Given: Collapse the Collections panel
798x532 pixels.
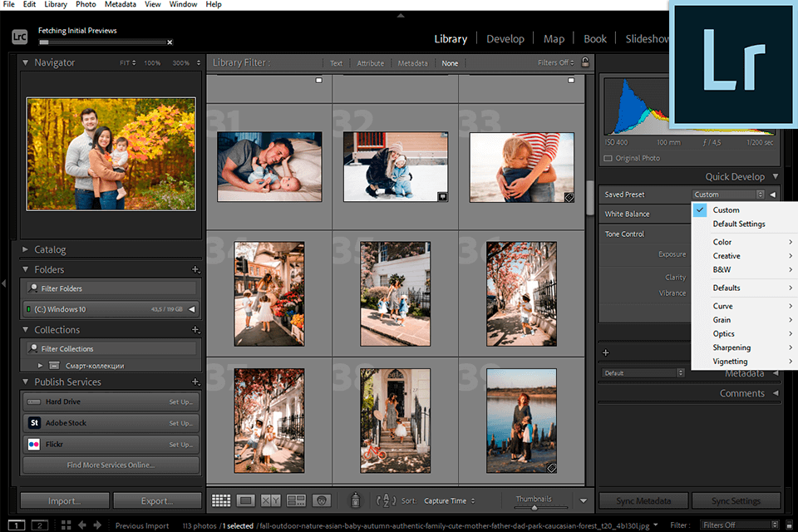Looking at the screenshot, I should 25,329.
